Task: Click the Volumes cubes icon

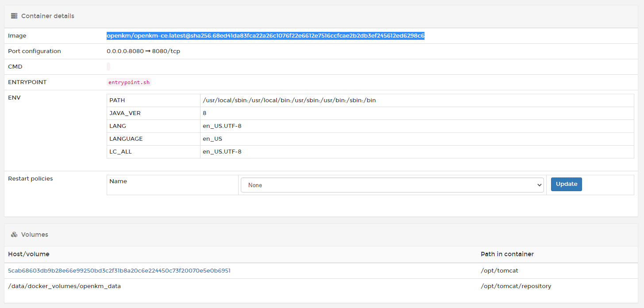Action: point(14,235)
